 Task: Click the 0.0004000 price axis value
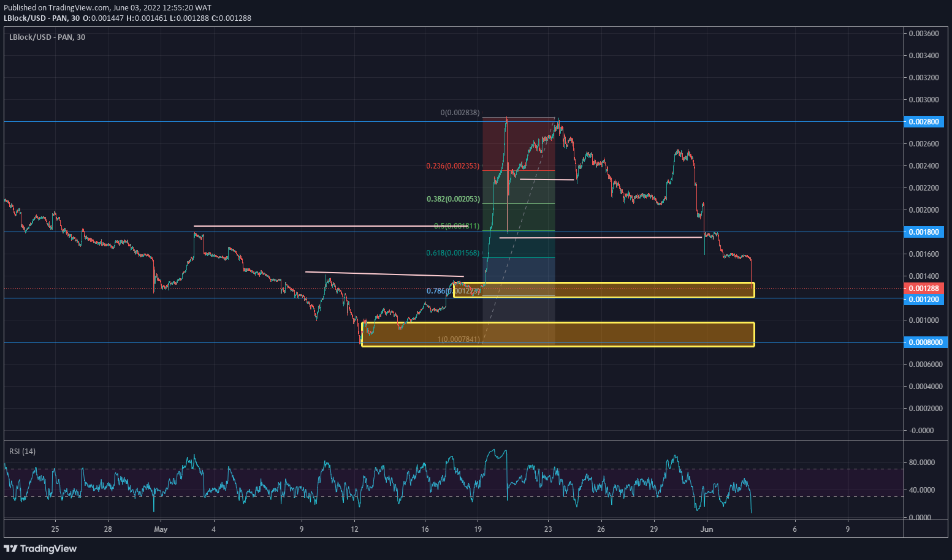click(x=926, y=387)
